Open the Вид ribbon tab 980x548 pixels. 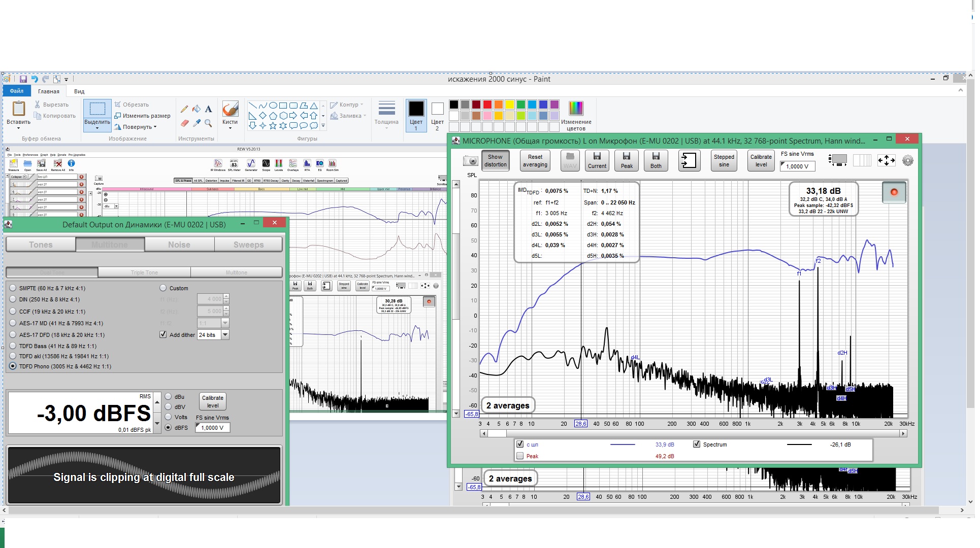coord(79,91)
